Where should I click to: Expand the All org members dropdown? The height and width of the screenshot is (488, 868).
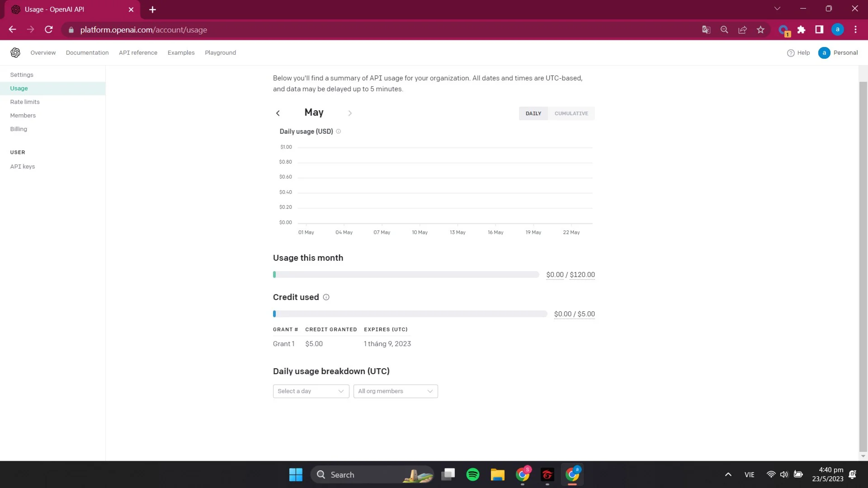395,391
